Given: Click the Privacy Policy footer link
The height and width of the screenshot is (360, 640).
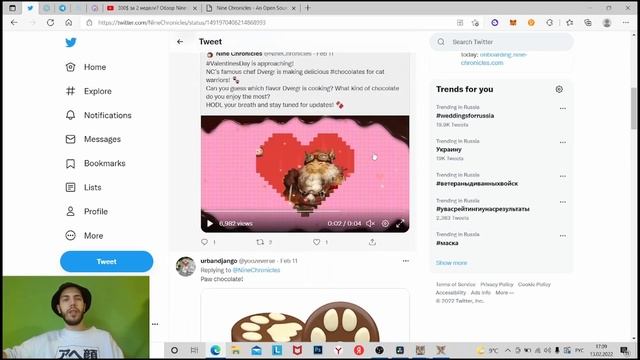Looking at the screenshot, I should pos(497,284).
